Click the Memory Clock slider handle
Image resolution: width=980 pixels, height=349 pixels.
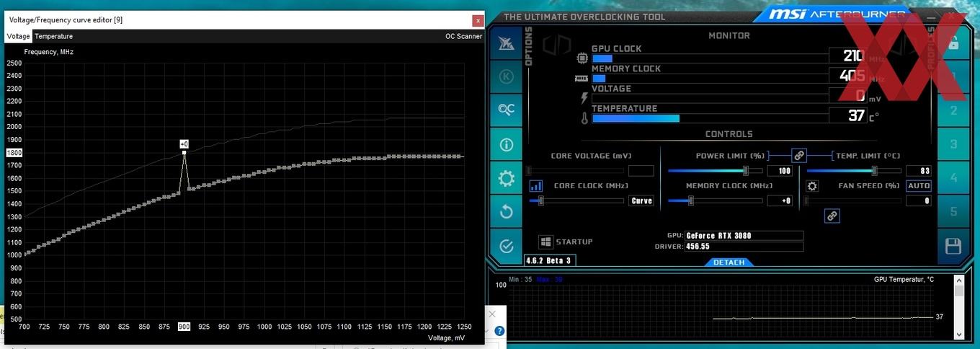690,200
